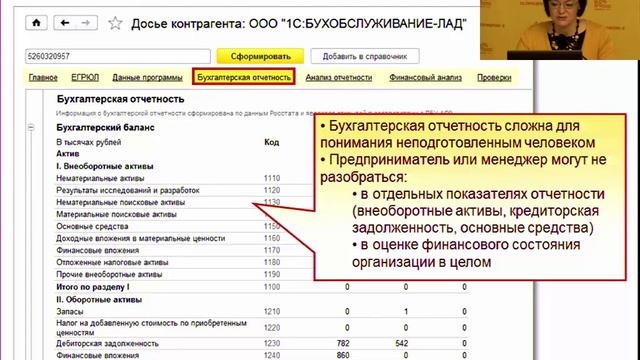Select the Нематериальные активы row
Screen dimensions: 640x360
100,178
